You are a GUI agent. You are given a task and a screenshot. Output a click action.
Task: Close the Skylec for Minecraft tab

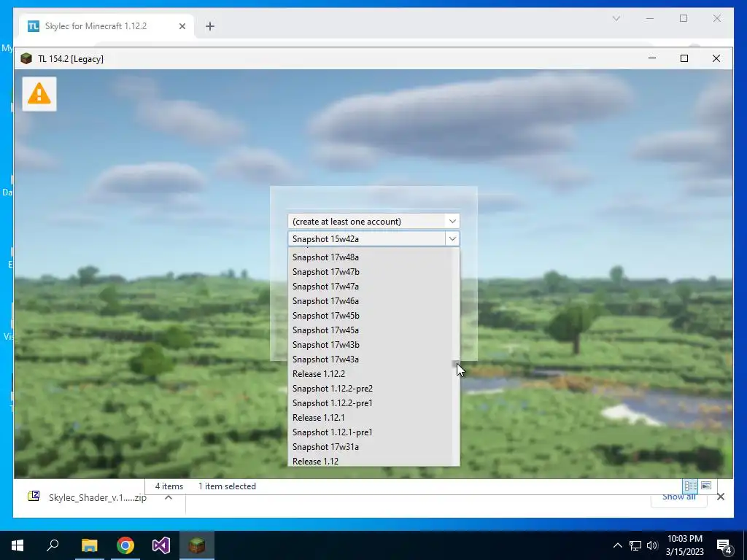point(182,26)
